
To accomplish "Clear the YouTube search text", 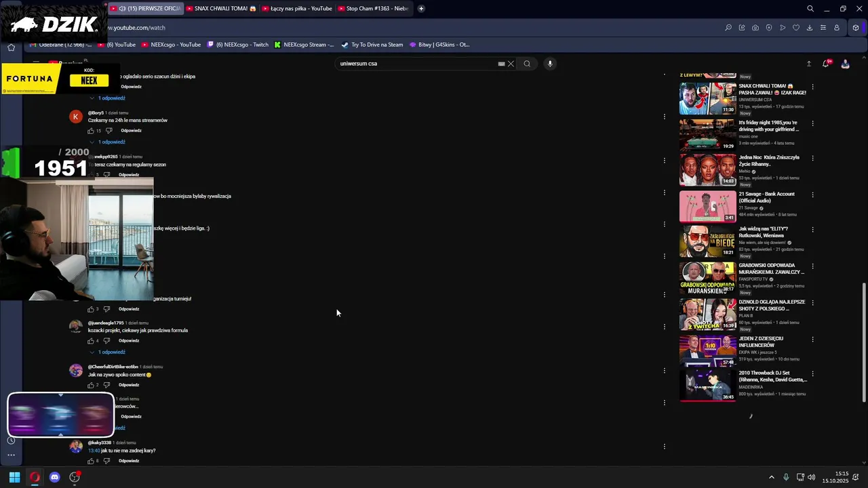I will (x=511, y=64).
